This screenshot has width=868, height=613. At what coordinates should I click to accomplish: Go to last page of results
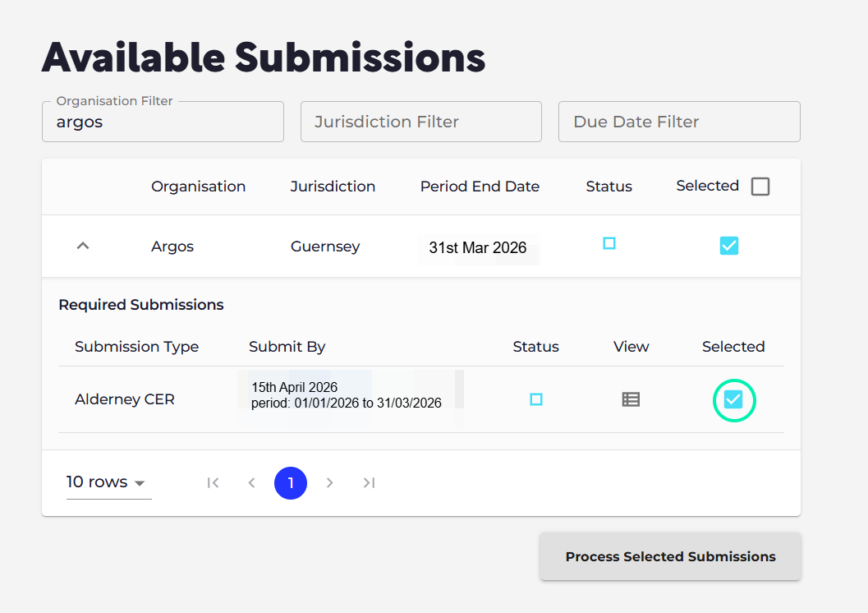(x=370, y=483)
